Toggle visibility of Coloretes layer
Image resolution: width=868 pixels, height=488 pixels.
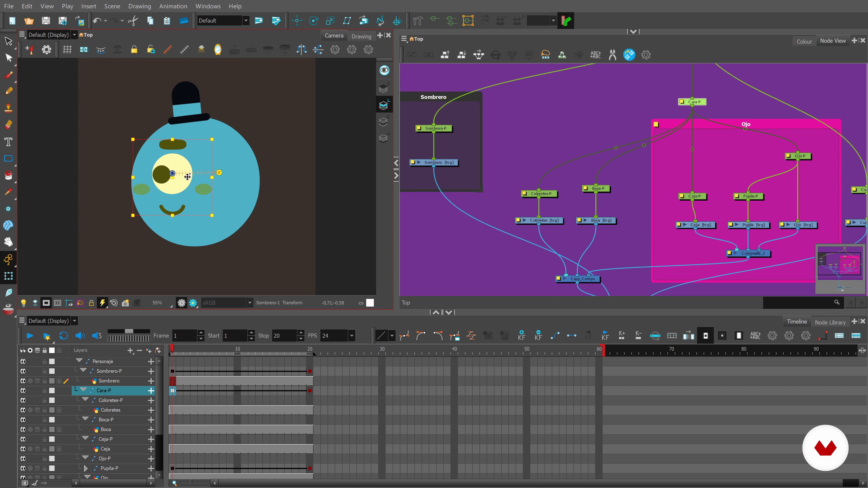pyautogui.click(x=23, y=410)
